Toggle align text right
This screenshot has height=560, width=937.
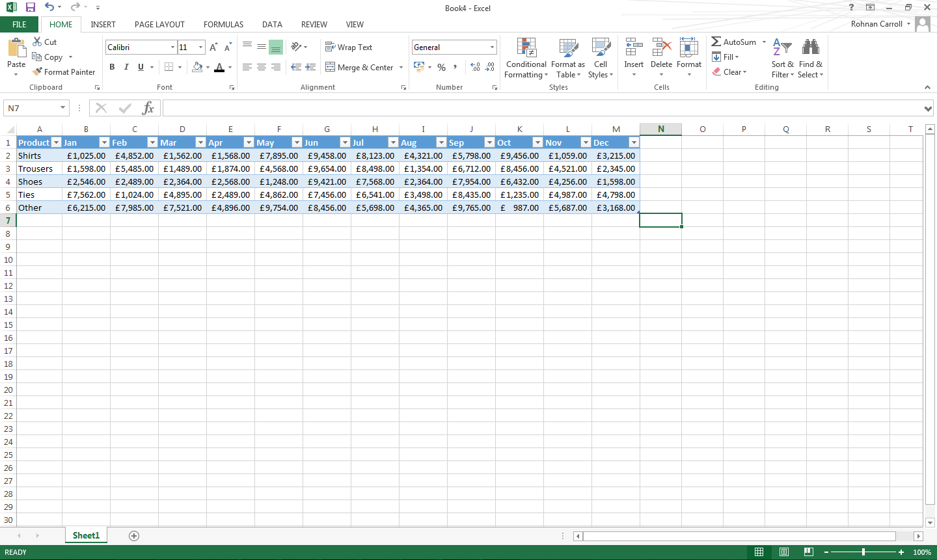276,67
